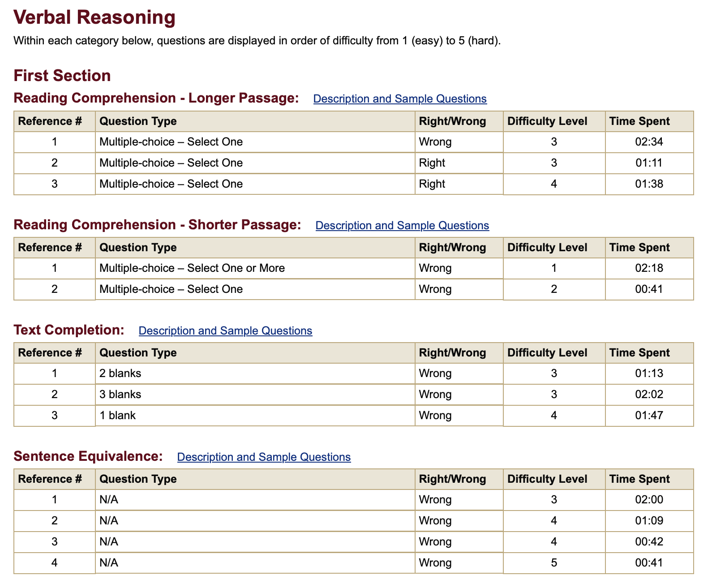Click Time Spent header in Text Completion table
This screenshot has height=588, width=712.
[639, 353]
